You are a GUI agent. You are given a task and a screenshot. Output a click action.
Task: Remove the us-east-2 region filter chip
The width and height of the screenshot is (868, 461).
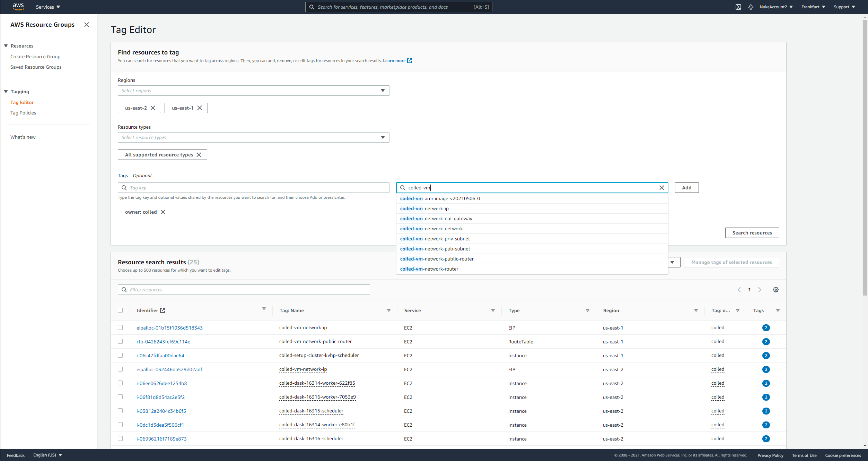[x=154, y=108]
